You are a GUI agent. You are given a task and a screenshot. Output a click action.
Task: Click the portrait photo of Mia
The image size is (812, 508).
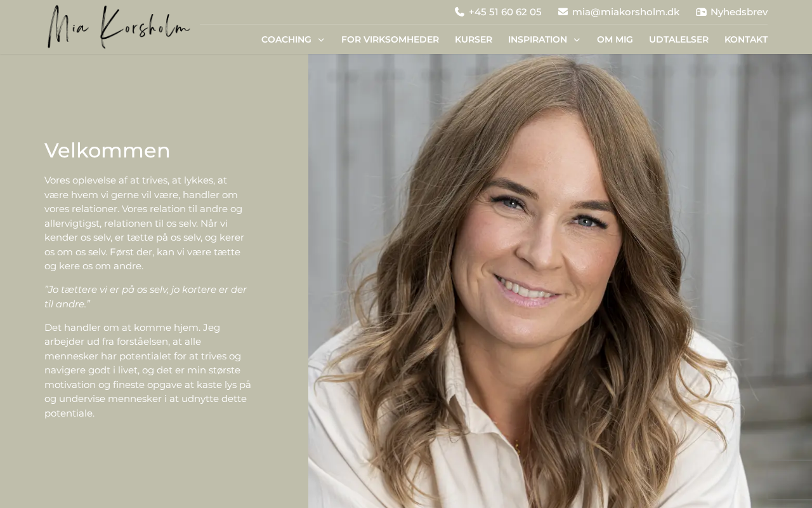click(560, 281)
